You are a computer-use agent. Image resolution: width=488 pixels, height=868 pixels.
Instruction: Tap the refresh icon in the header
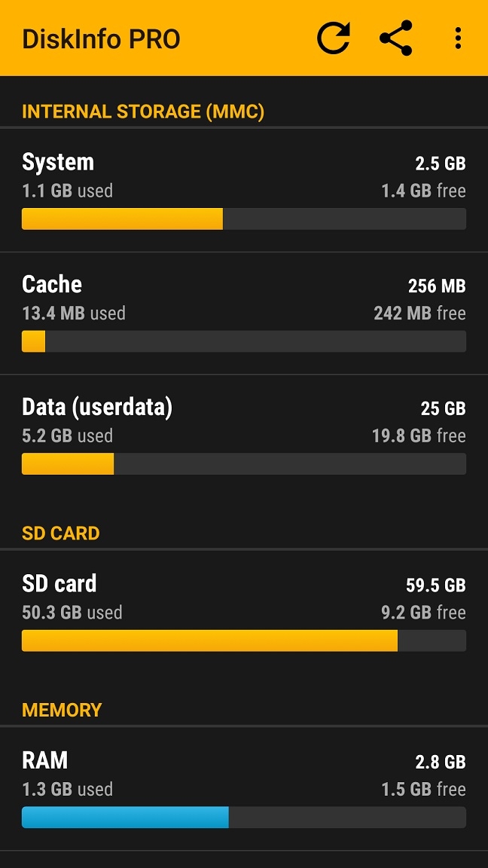coord(334,38)
